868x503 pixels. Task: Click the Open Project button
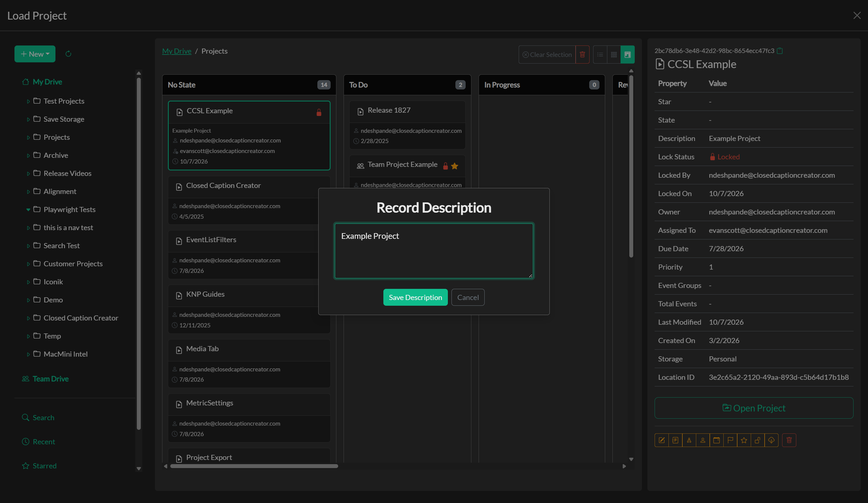pyautogui.click(x=754, y=408)
